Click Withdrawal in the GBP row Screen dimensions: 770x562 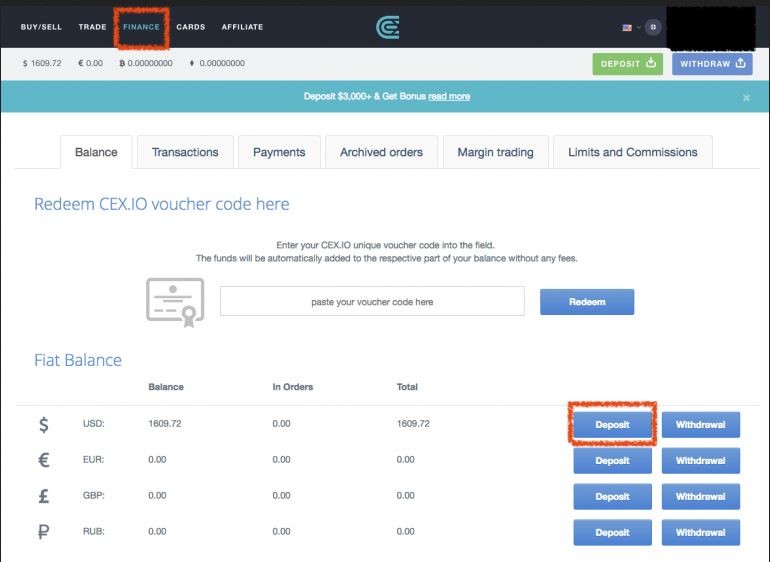(701, 497)
